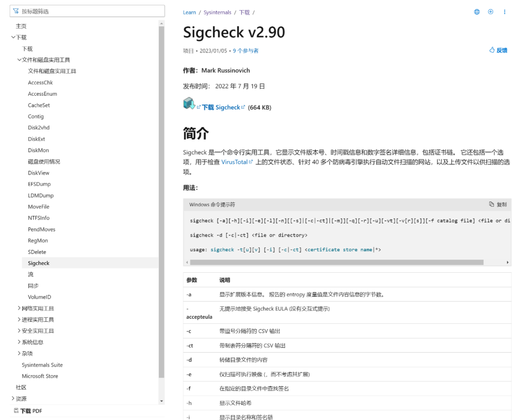Click the circled plus add-to-collection icon
The image size is (520, 420).
(491, 12)
